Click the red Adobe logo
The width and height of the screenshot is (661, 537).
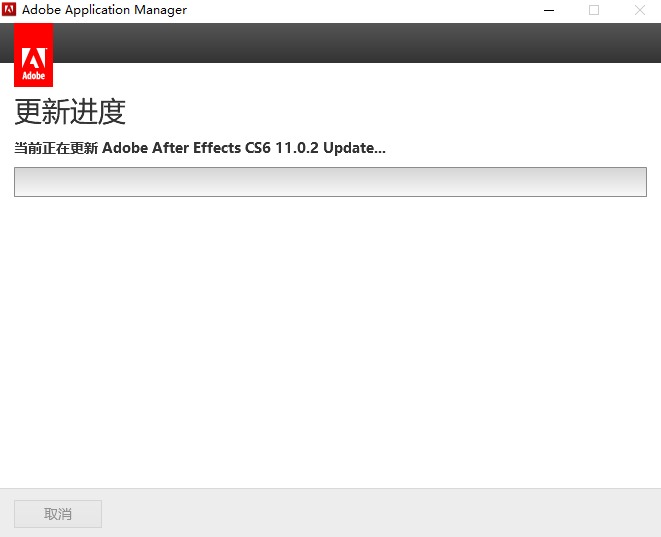coord(33,55)
